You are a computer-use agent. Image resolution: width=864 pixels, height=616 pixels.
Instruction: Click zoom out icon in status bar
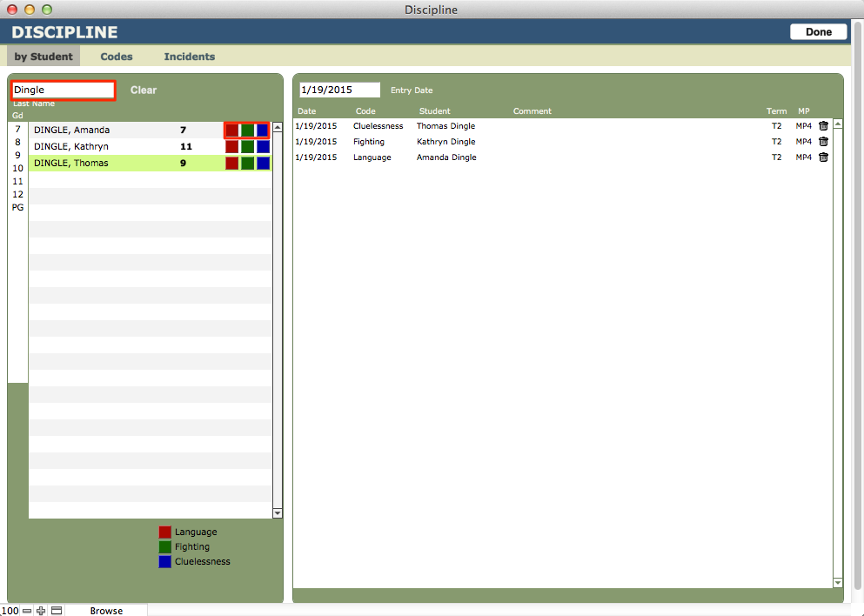[27, 611]
